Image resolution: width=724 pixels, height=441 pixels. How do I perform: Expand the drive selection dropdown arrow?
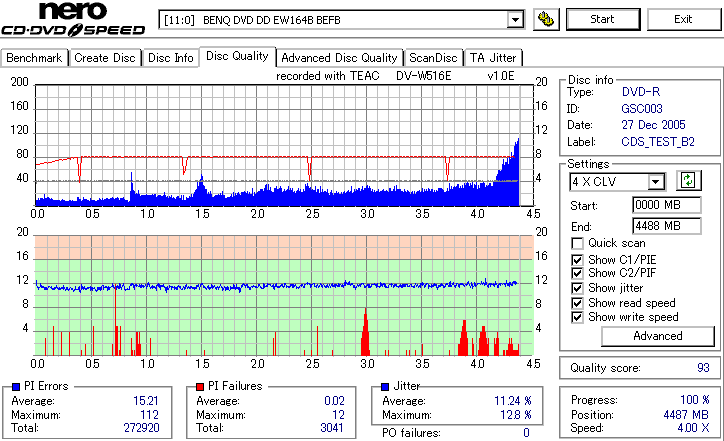coord(515,20)
